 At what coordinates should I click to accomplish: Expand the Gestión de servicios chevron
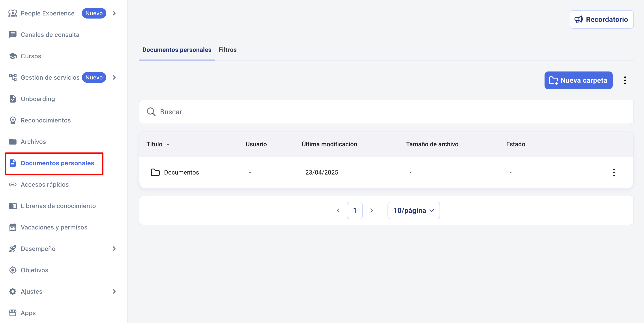click(114, 77)
